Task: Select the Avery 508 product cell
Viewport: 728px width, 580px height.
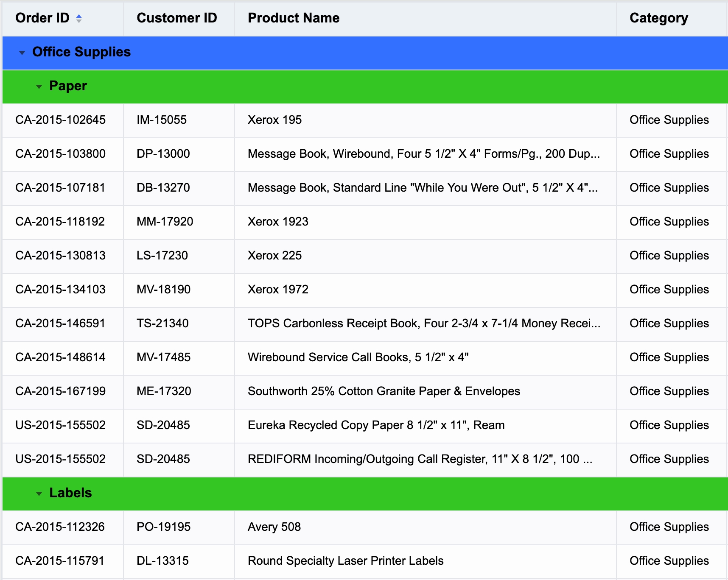Action: click(x=426, y=527)
